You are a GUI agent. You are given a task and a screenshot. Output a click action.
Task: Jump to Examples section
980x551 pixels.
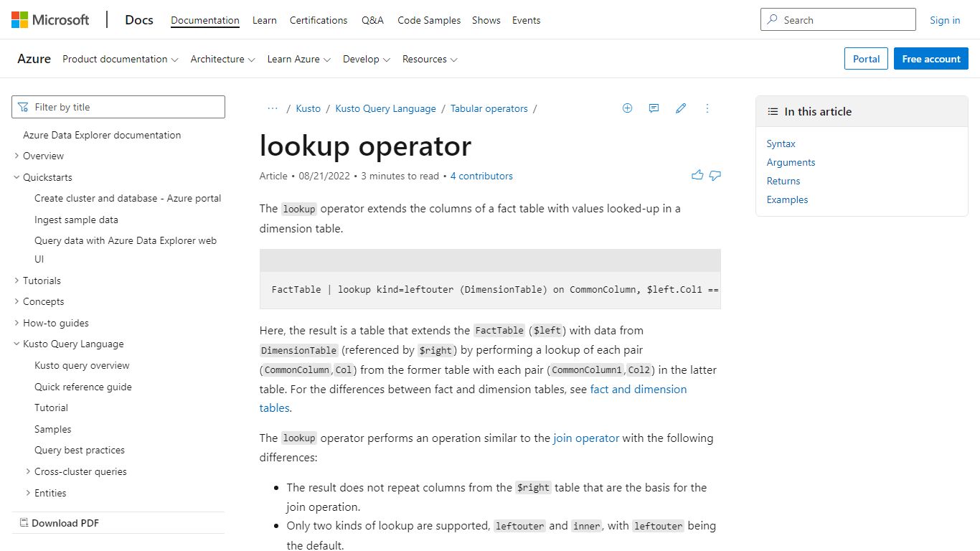(787, 199)
